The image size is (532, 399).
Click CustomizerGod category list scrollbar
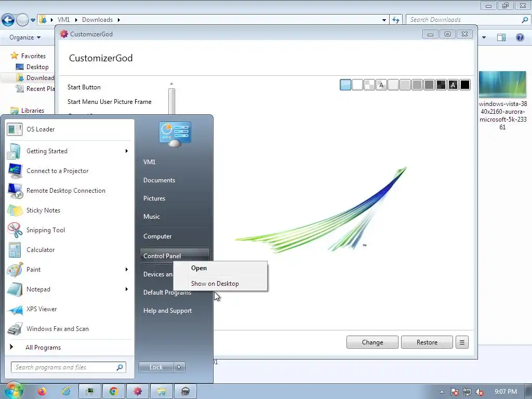pyautogui.click(x=171, y=100)
